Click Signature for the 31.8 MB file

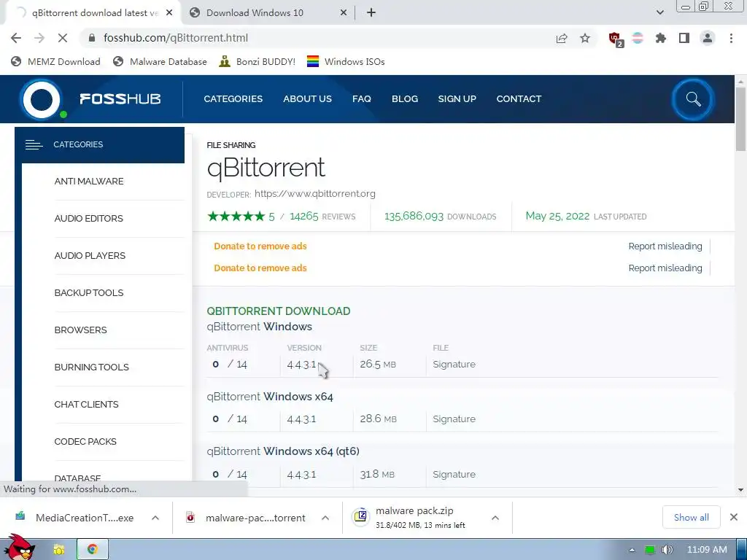[x=454, y=474]
